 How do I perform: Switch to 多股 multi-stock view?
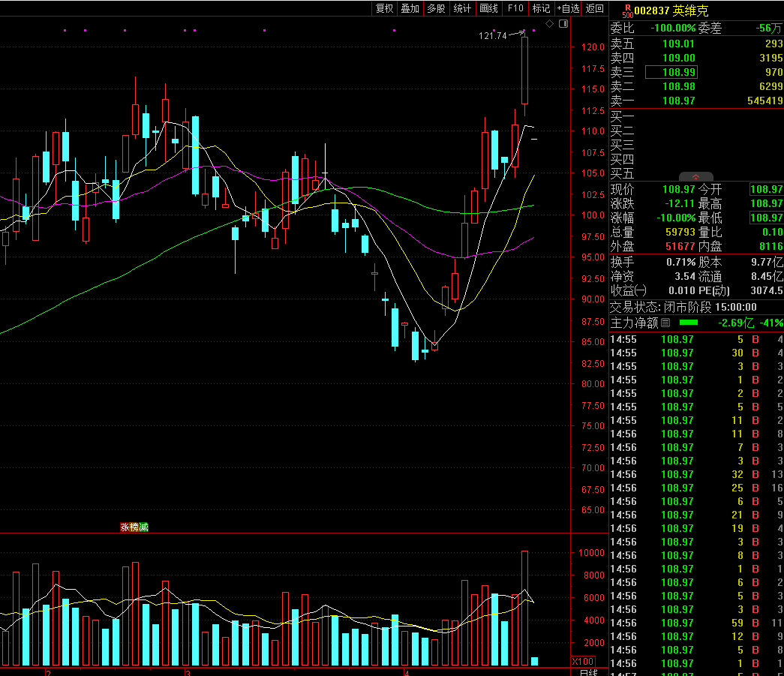(x=436, y=8)
